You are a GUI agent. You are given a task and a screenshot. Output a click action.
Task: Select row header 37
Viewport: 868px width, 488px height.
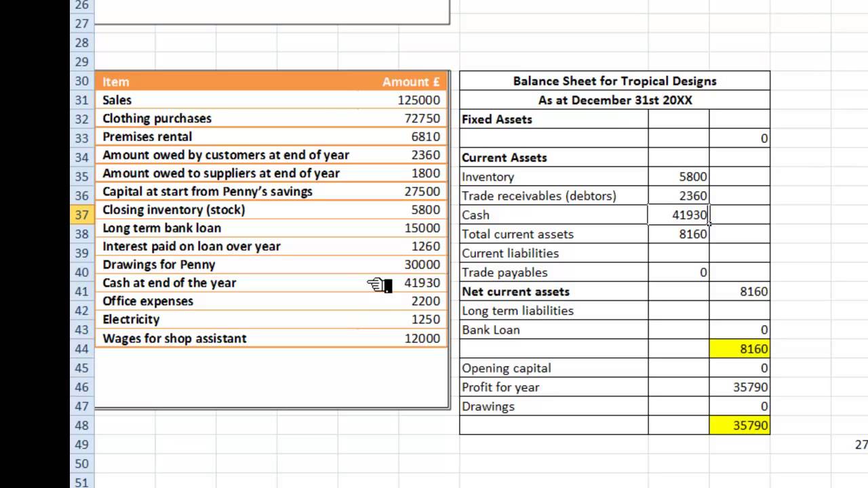click(x=81, y=215)
